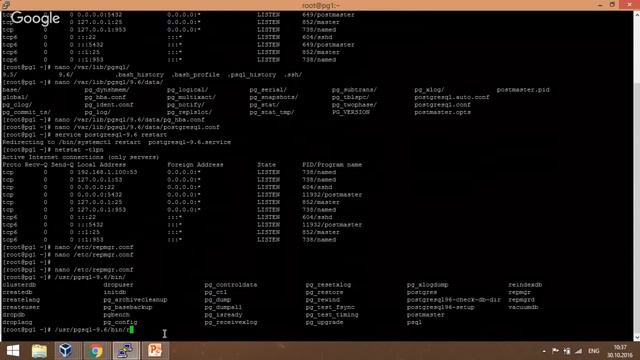Click 'PG_VERSION' in data directory listing
This screenshot has height=360, width=640.
pyautogui.click(x=351, y=112)
